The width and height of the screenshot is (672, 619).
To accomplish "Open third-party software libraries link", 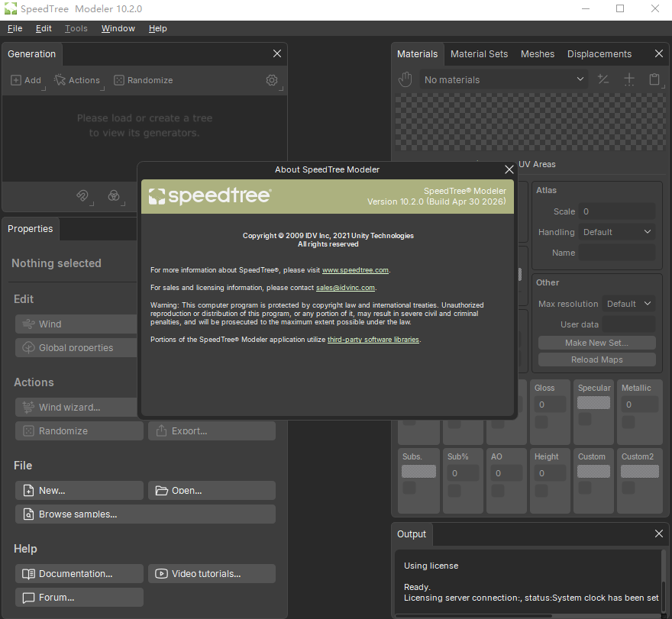I will tap(373, 340).
